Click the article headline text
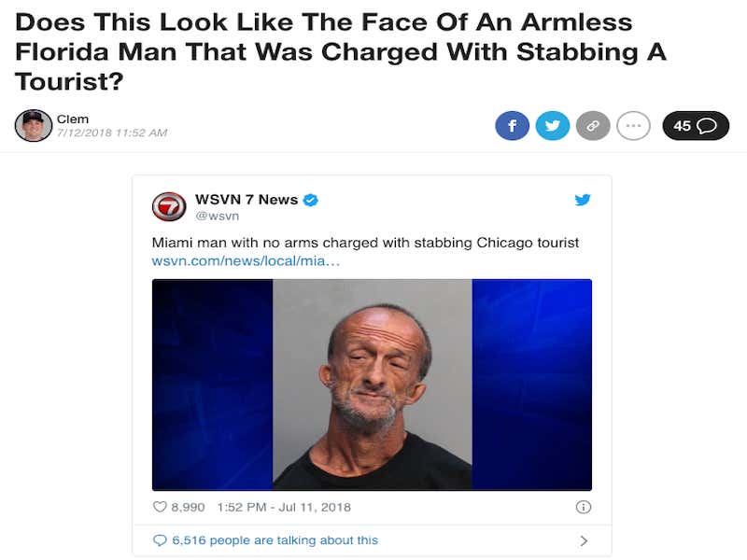This screenshot has height=560, width=747. point(341,51)
